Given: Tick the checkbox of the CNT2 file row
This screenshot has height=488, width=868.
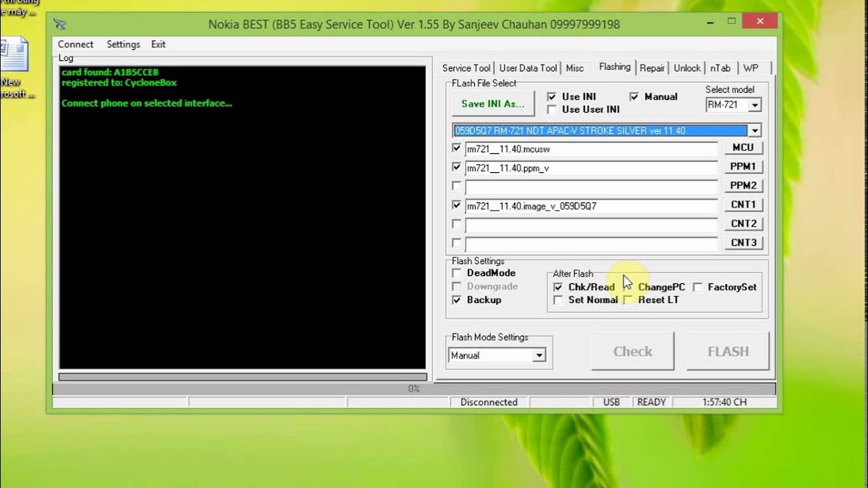Looking at the screenshot, I should click(x=456, y=224).
